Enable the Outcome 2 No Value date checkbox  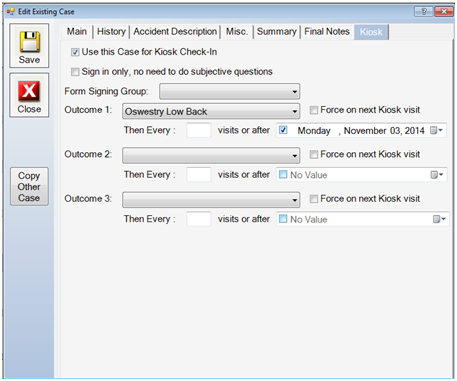coord(283,174)
